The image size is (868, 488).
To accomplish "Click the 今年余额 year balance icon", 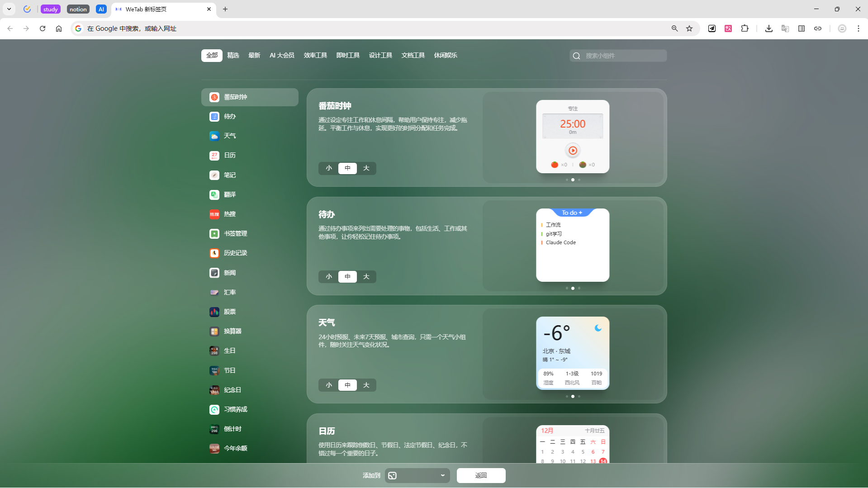I will pyautogui.click(x=214, y=449).
